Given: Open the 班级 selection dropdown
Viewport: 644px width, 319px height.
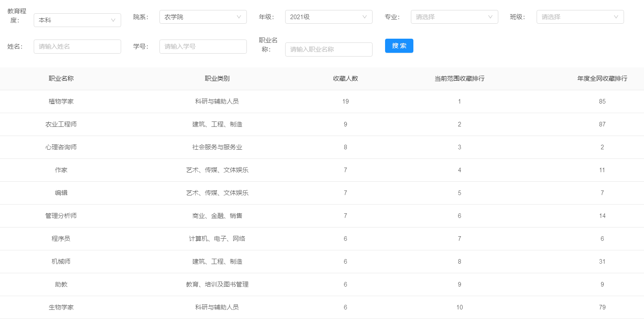Looking at the screenshot, I should pyautogui.click(x=580, y=17).
